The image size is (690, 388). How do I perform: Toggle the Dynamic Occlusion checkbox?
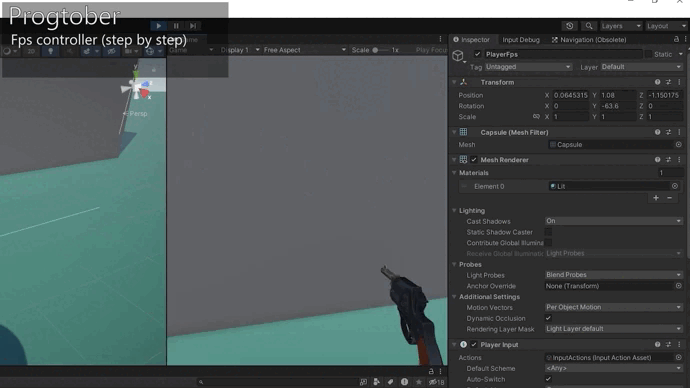(548, 318)
